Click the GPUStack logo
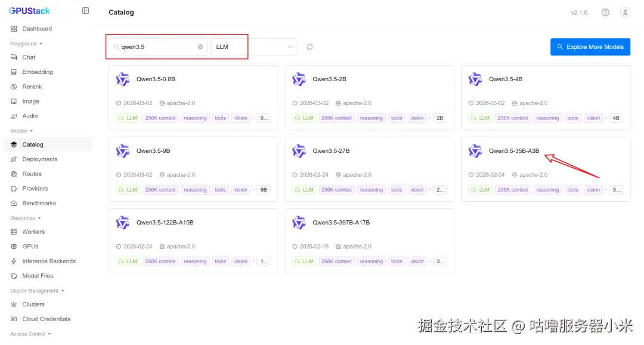The height and width of the screenshot is (345, 644). 29,11
